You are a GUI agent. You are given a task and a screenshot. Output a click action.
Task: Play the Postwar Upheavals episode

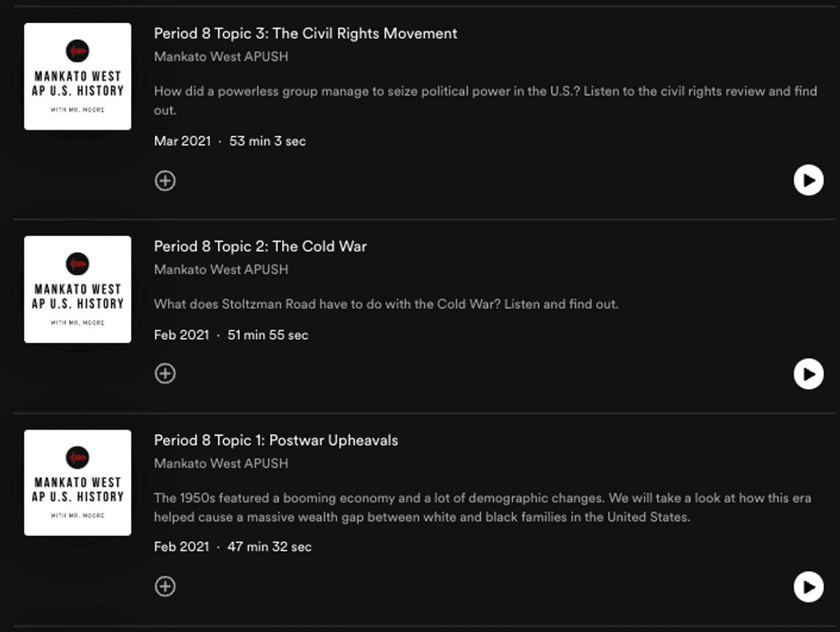[x=808, y=587]
